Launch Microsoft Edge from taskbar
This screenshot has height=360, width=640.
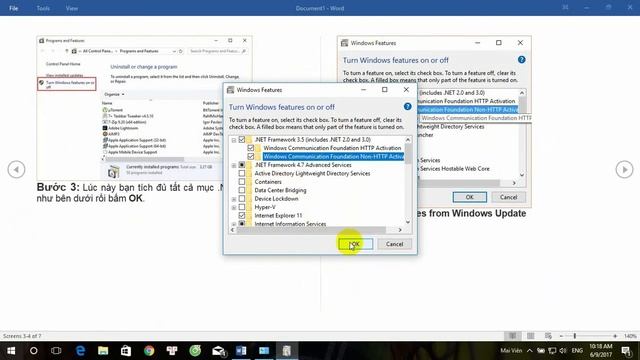pyautogui.click(x=80, y=351)
